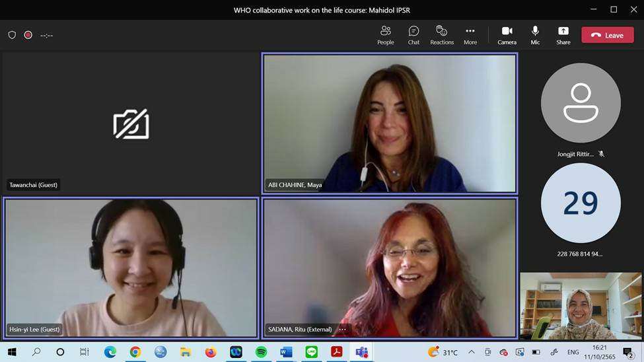Click the red recording indicator
Viewport: 644px width, 362px height.
tap(28, 35)
